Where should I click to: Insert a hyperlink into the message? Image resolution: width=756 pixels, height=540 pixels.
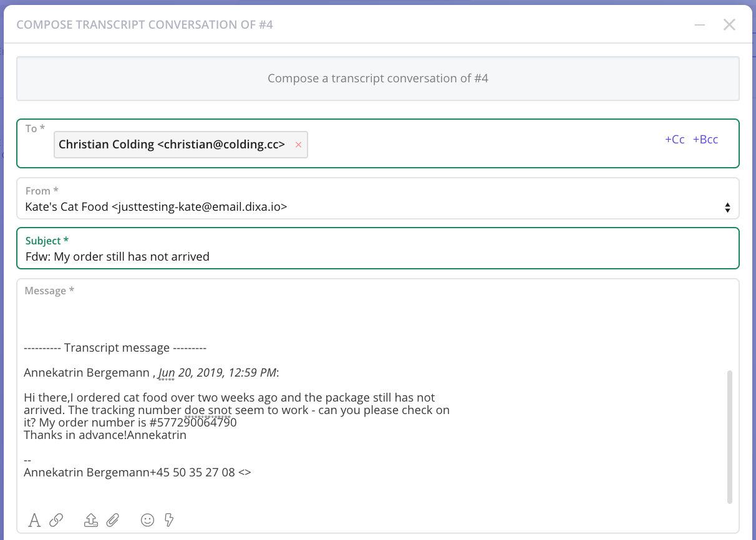coord(56,520)
